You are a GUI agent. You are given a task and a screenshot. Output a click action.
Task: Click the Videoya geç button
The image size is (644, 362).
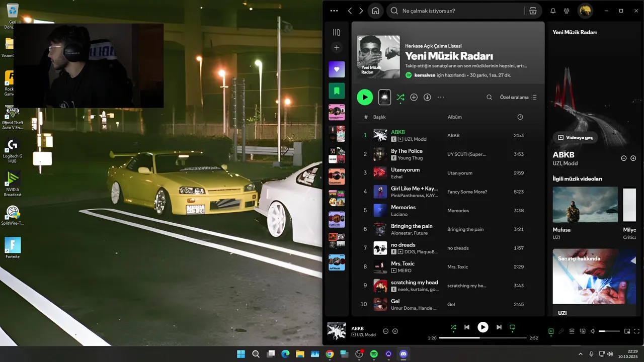[x=576, y=137]
